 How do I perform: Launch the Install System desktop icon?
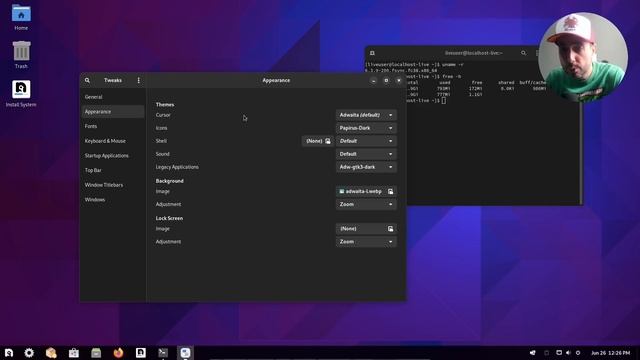tap(21, 94)
